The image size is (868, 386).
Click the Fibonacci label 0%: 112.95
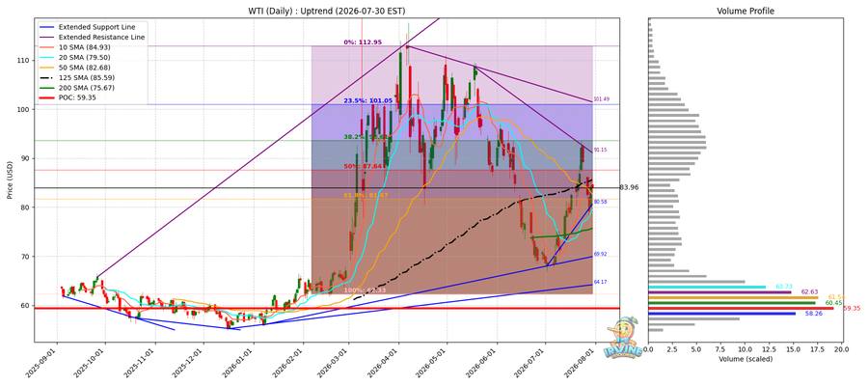[362, 42]
